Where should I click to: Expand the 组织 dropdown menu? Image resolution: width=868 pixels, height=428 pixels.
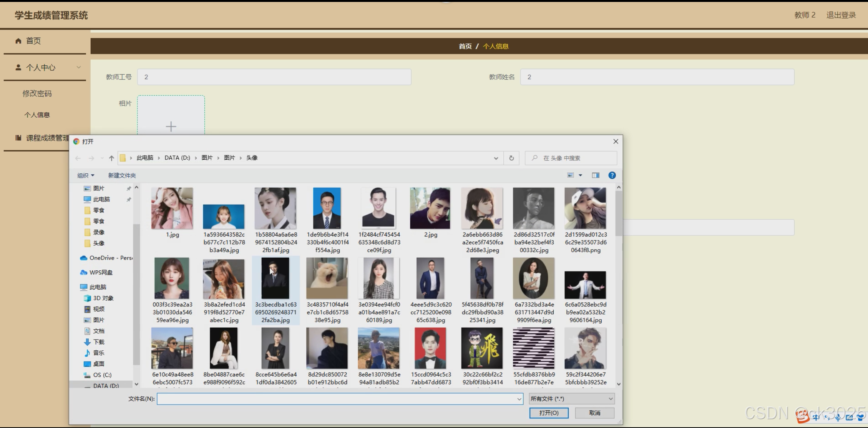click(85, 175)
